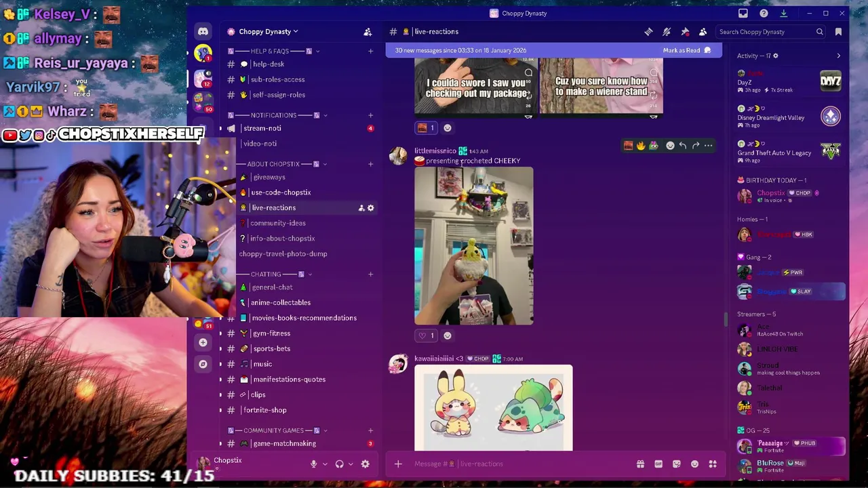Image resolution: width=868 pixels, height=488 pixels.
Task: Click the green download update icon
Action: click(783, 14)
